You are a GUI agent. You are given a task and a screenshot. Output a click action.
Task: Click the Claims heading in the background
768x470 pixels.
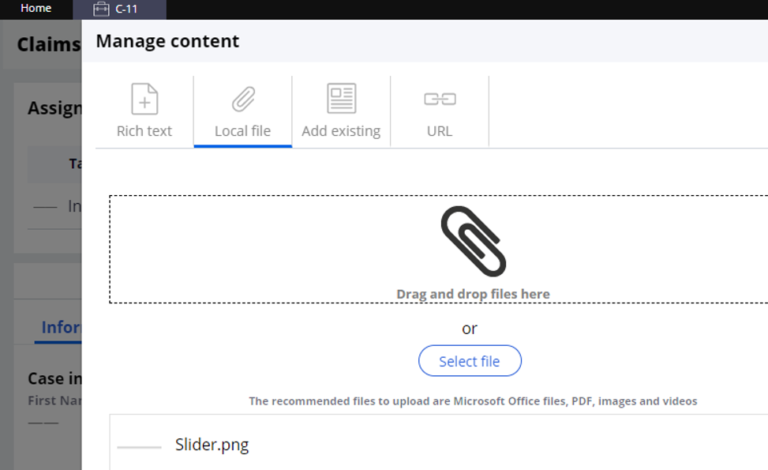[x=48, y=45]
